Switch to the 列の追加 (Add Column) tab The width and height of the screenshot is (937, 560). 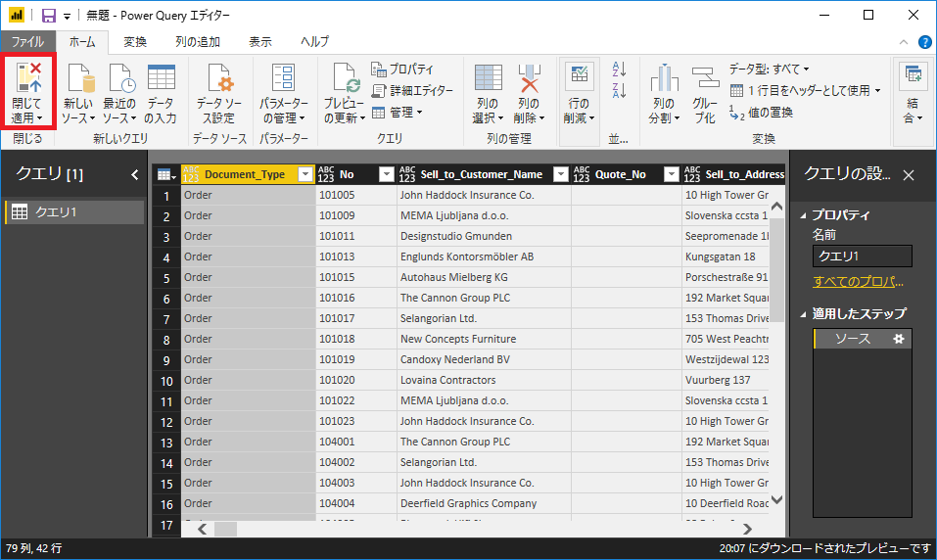click(x=198, y=42)
